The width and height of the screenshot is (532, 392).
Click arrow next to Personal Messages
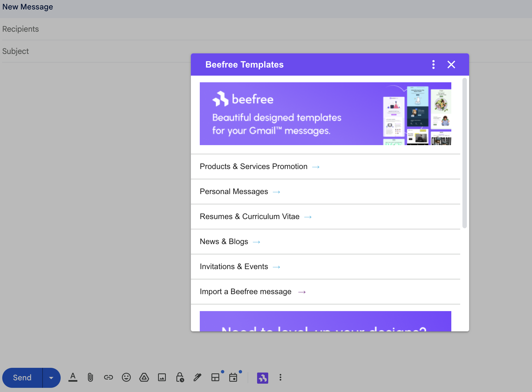click(276, 192)
